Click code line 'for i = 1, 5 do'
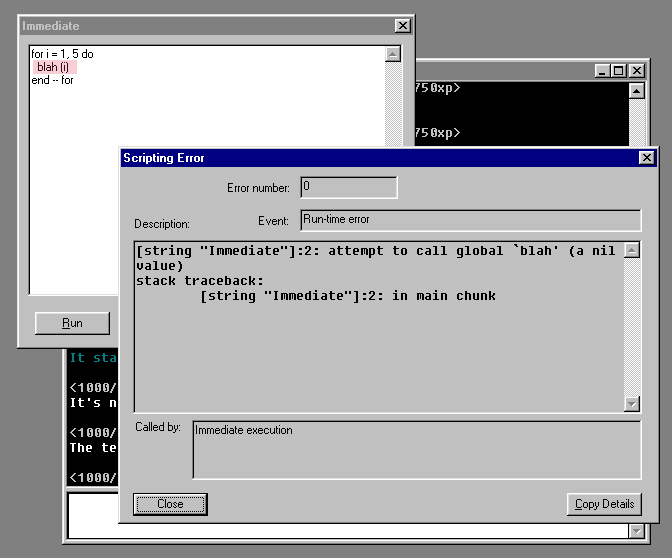The image size is (672, 558). pyautogui.click(x=62, y=54)
